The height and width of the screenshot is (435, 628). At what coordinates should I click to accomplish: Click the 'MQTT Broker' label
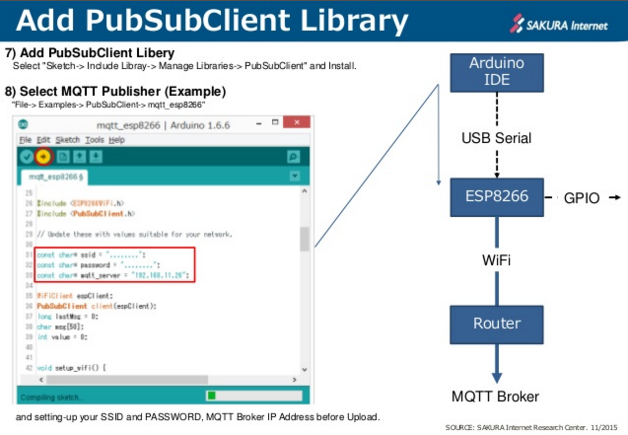[x=495, y=396]
